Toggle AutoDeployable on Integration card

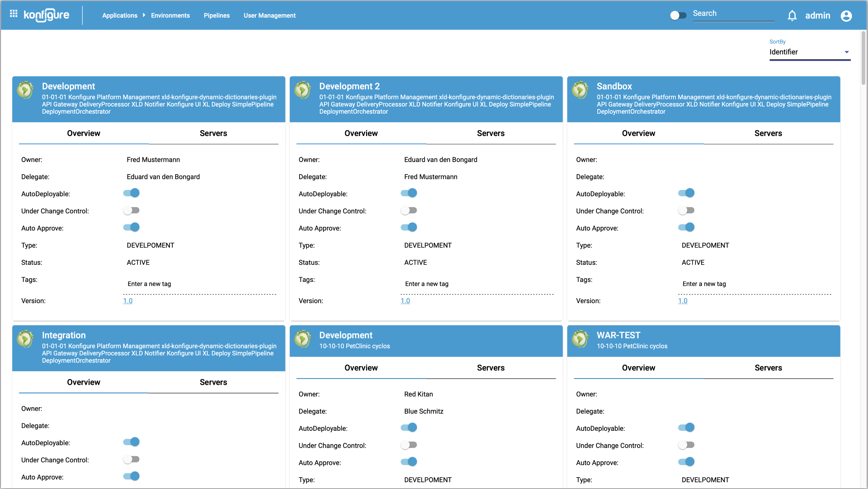131,442
